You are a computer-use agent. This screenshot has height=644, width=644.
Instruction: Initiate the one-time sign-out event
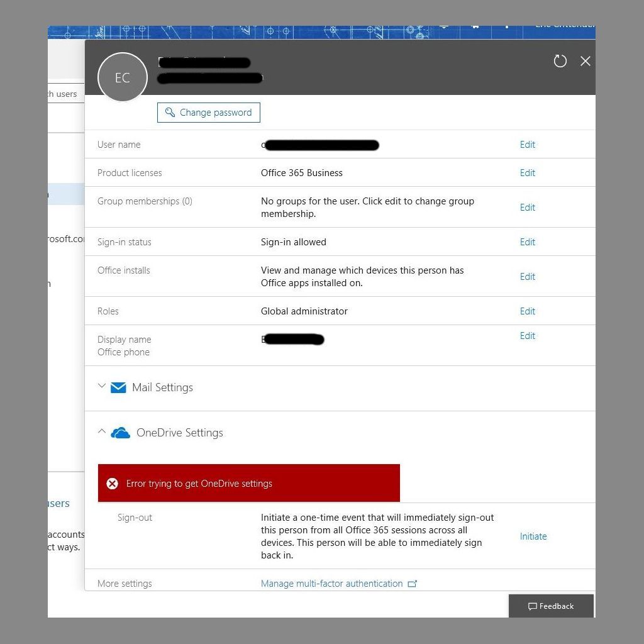[x=533, y=536]
